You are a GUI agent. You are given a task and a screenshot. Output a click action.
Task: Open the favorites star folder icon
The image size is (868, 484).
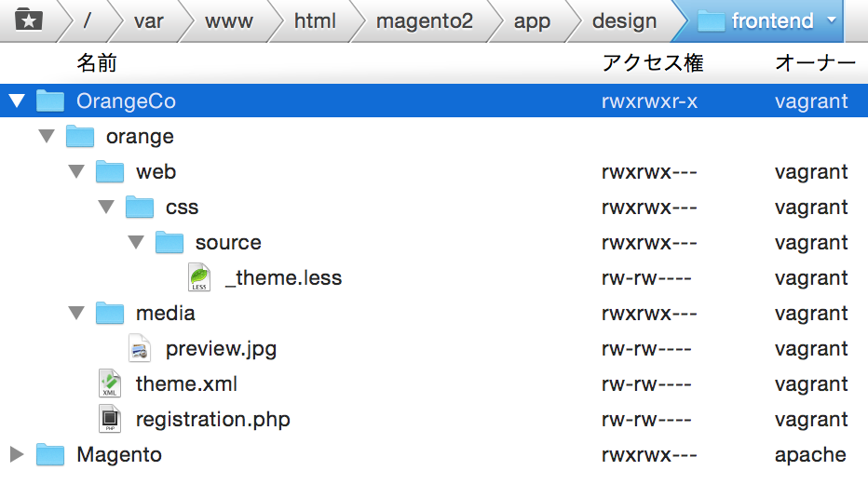click(29, 20)
